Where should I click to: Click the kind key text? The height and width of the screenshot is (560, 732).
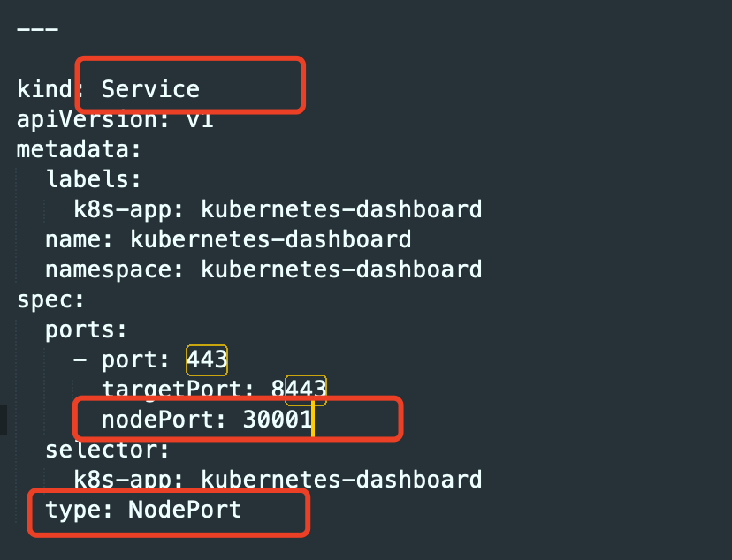pos(45,89)
